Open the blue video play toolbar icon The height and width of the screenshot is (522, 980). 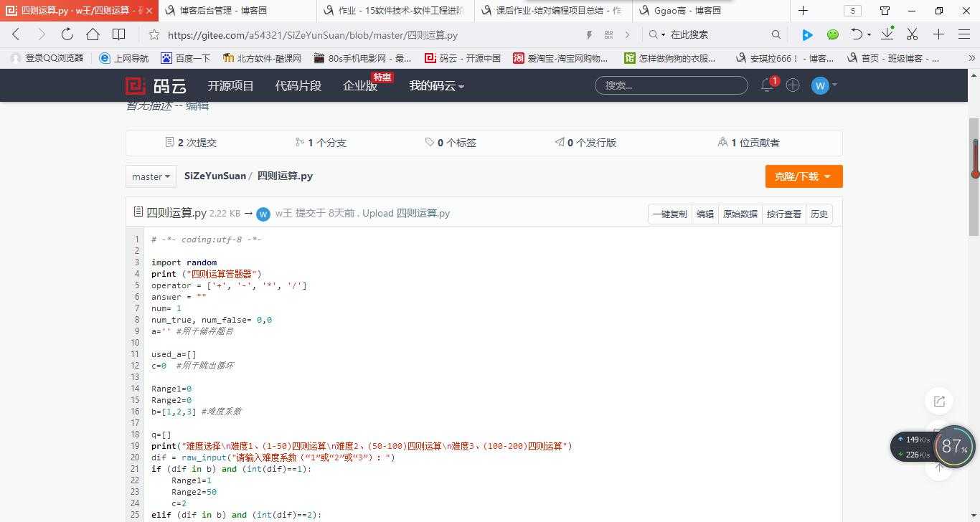(x=807, y=34)
